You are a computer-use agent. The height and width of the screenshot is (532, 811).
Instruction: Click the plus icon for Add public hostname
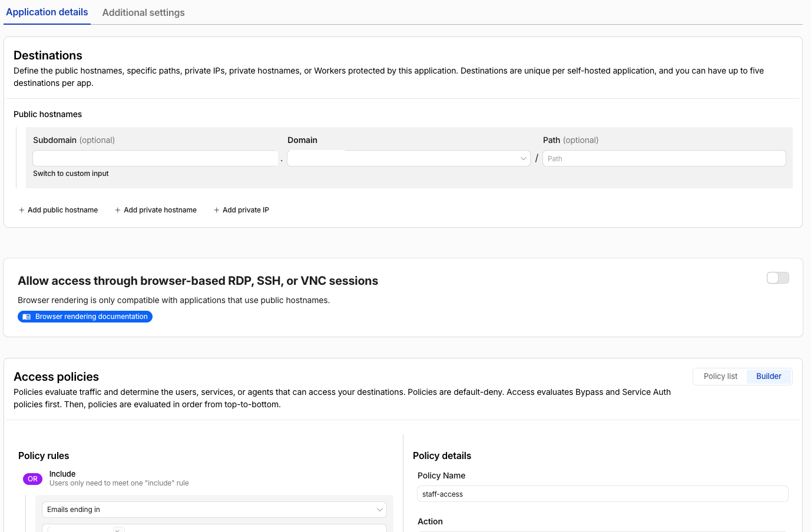[x=22, y=210]
